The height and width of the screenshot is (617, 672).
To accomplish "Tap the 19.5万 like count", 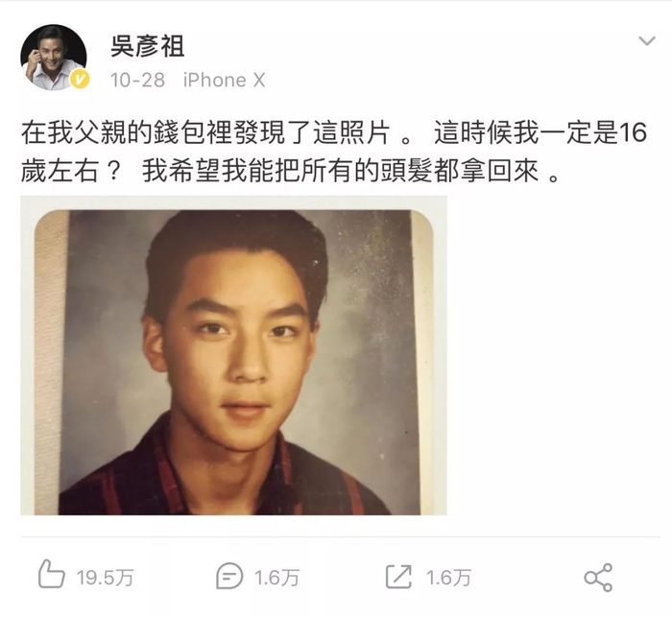I will click(106, 578).
